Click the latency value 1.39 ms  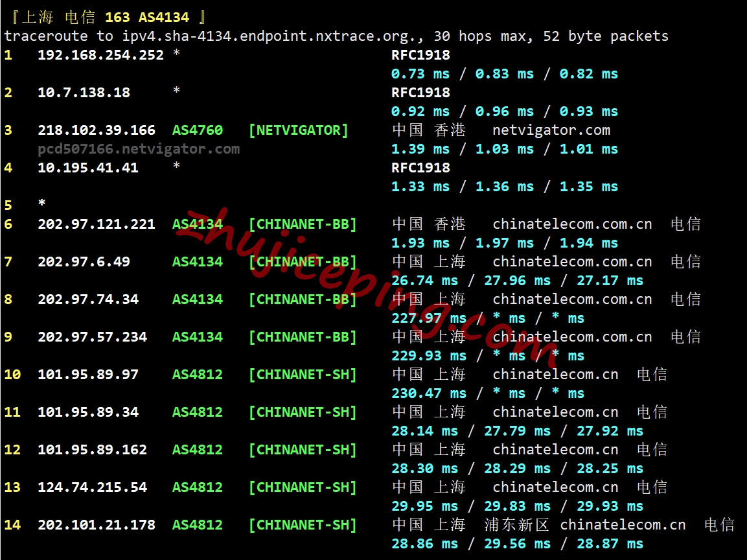click(x=420, y=149)
